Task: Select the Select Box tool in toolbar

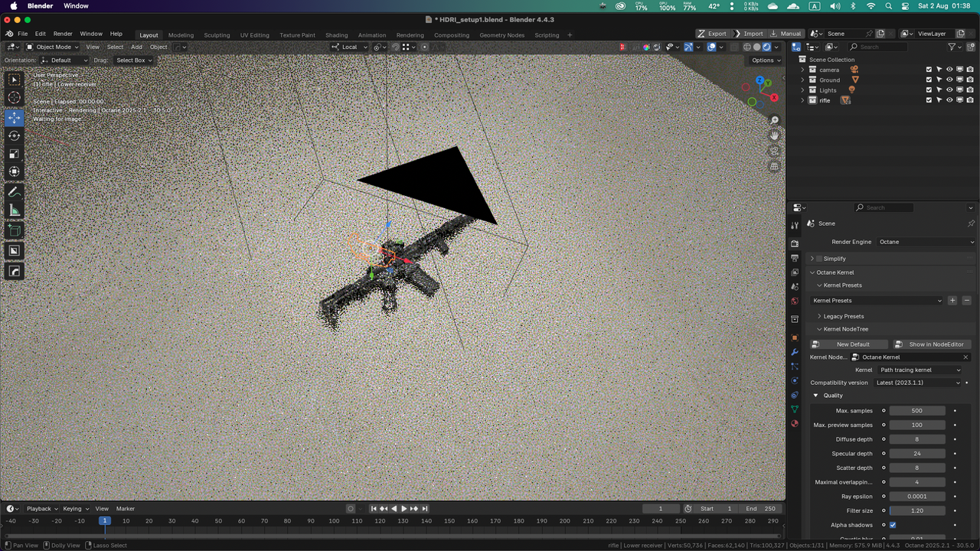Action: 15,80
